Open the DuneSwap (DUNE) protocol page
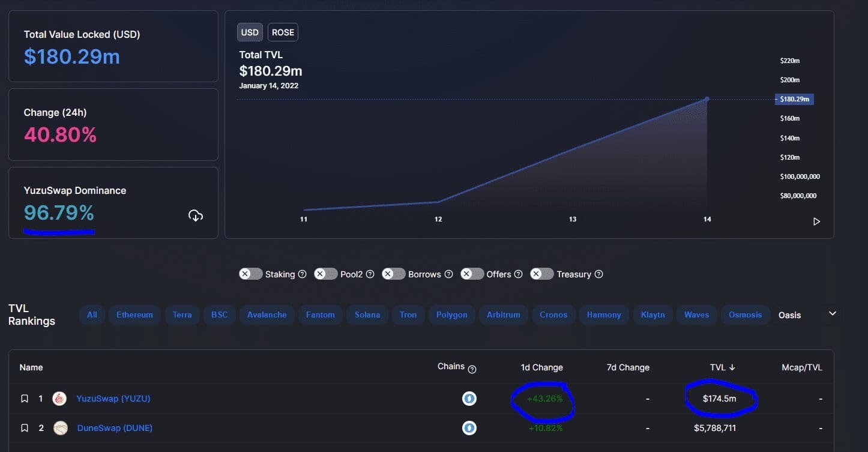This screenshot has width=868, height=452. (x=114, y=427)
